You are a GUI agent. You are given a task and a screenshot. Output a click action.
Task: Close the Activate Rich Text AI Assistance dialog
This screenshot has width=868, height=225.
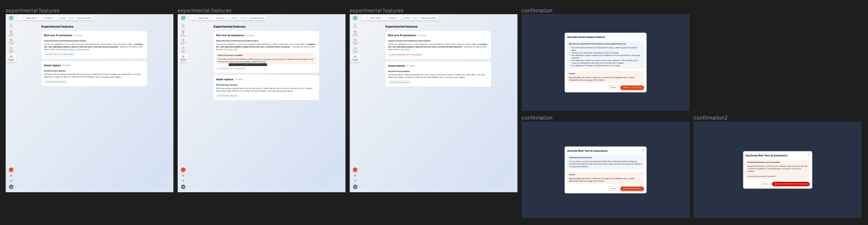(643, 150)
